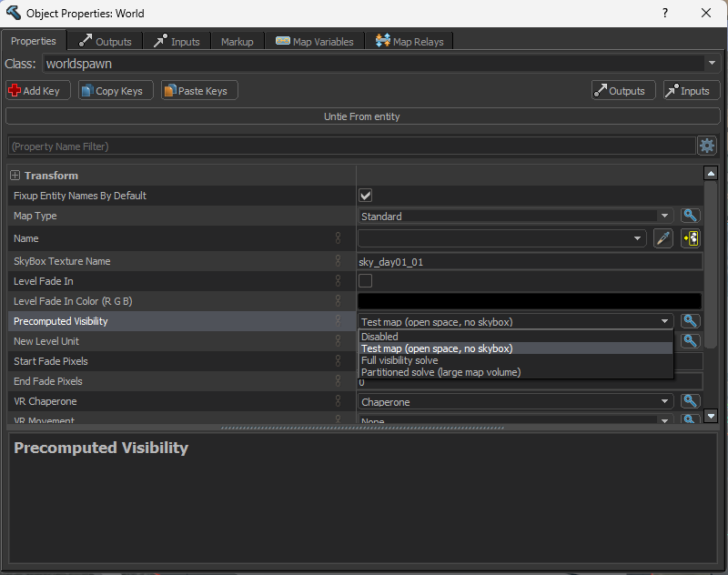Click the SkyBox Texture Name value field
This screenshot has width=728, height=575.
(x=530, y=262)
